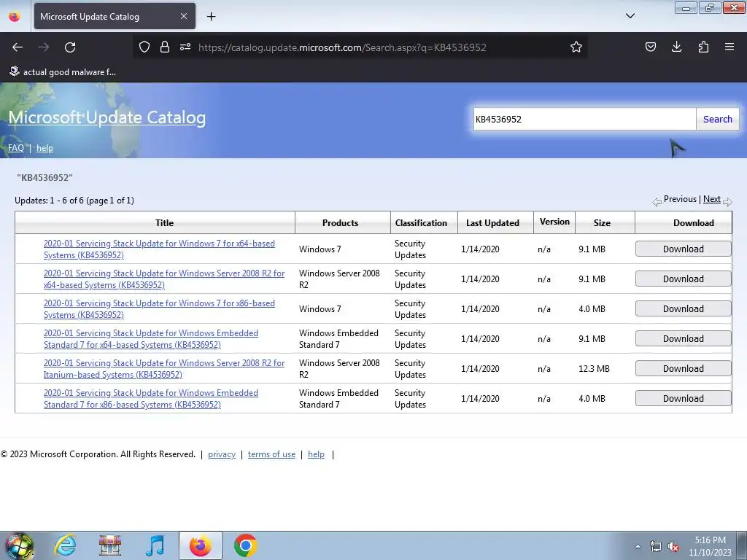Open the privacy footer link
This screenshot has width=747, height=560.
pos(222,454)
